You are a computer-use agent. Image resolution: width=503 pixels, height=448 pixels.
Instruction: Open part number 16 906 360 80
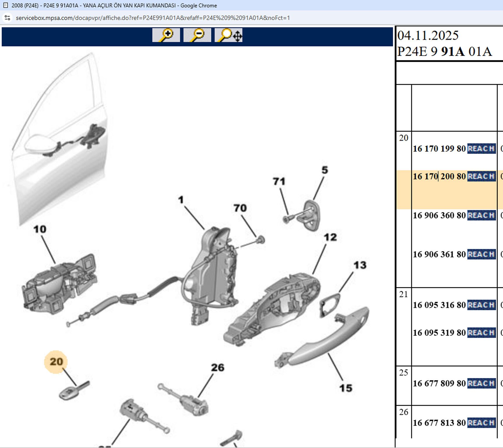[439, 216]
